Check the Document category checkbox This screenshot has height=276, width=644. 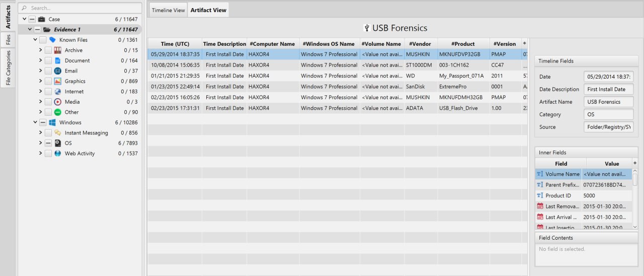[48, 60]
